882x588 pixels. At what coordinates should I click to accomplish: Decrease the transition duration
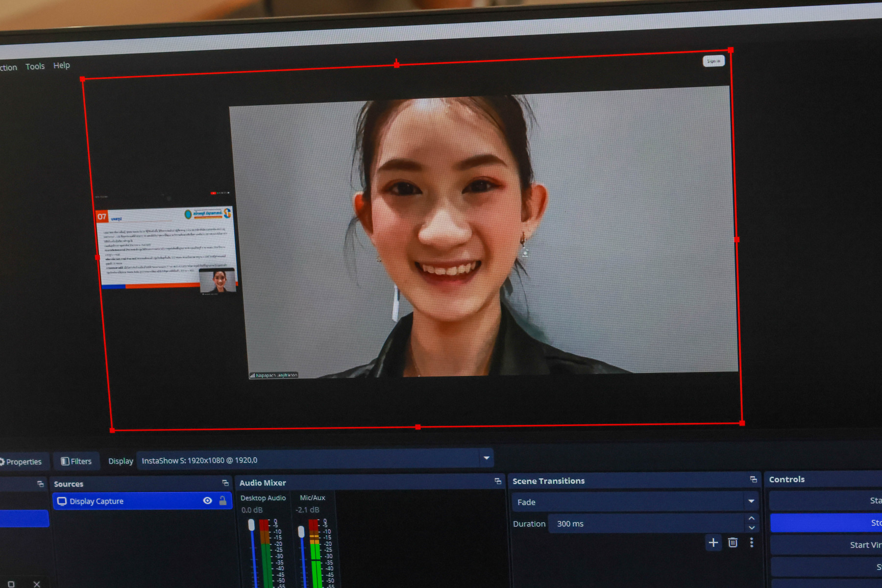(x=752, y=528)
